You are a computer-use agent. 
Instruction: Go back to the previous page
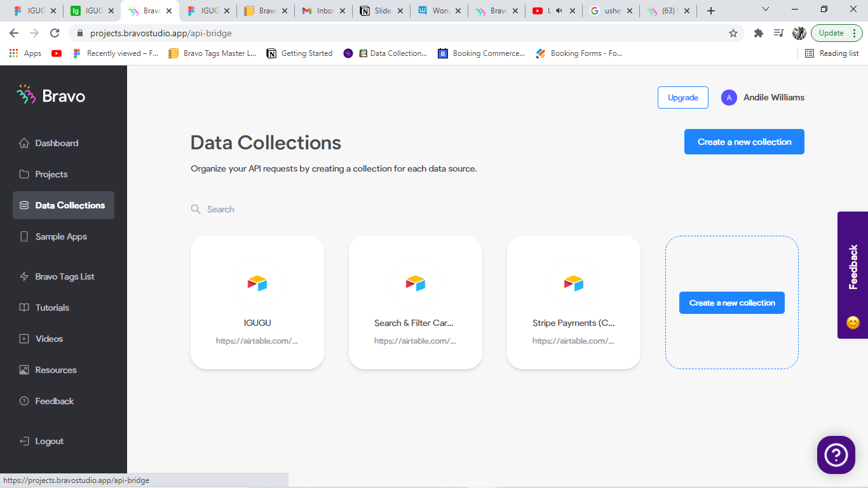[x=14, y=33]
